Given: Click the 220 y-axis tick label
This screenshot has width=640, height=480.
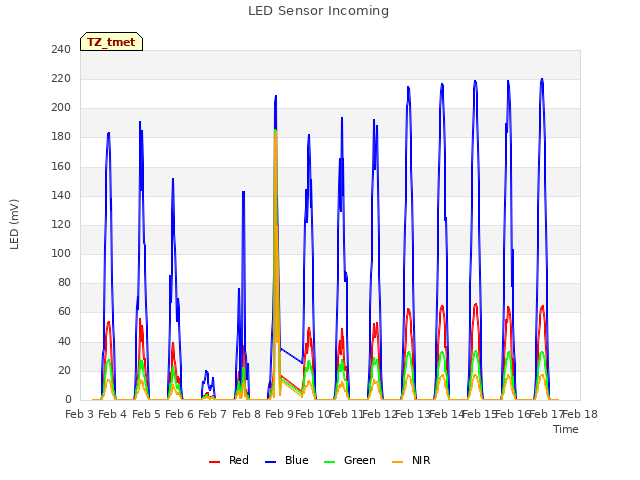Looking at the screenshot, I should point(61,78).
